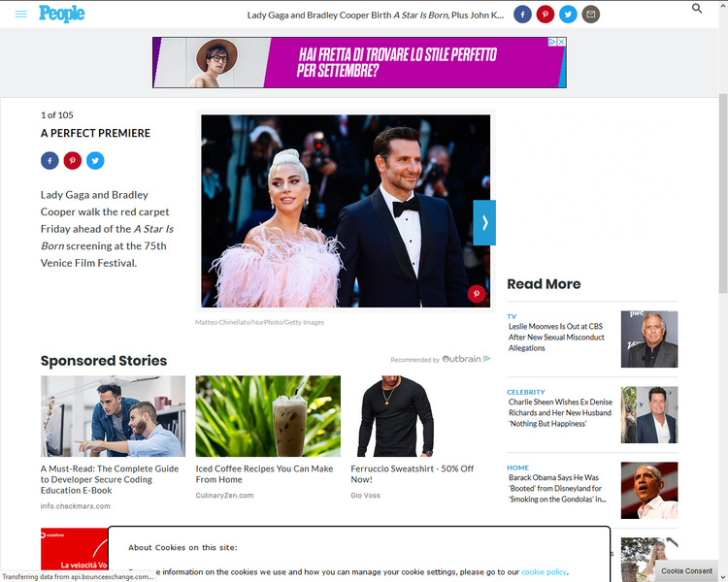Image resolution: width=728 pixels, height=582 pixels.
Task: Open the hamburger menu in header
Action: pyautogui.click(x=21, y=15)
